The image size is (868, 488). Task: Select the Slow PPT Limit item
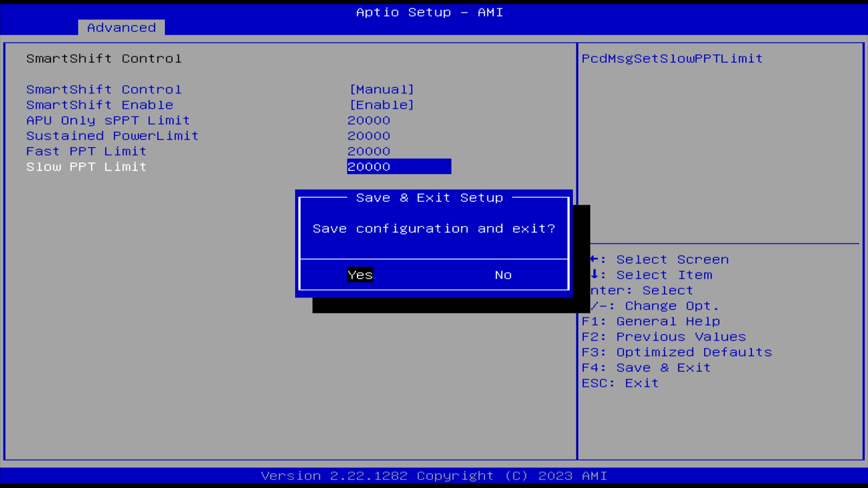click(x=86, y=166)
